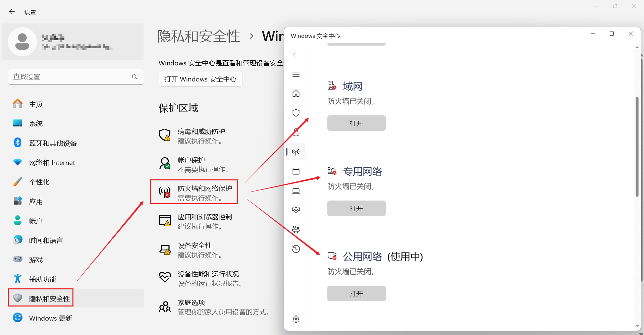
Task: Open the 专用网络 firewall settings link
Action: (x=362, y=171)
